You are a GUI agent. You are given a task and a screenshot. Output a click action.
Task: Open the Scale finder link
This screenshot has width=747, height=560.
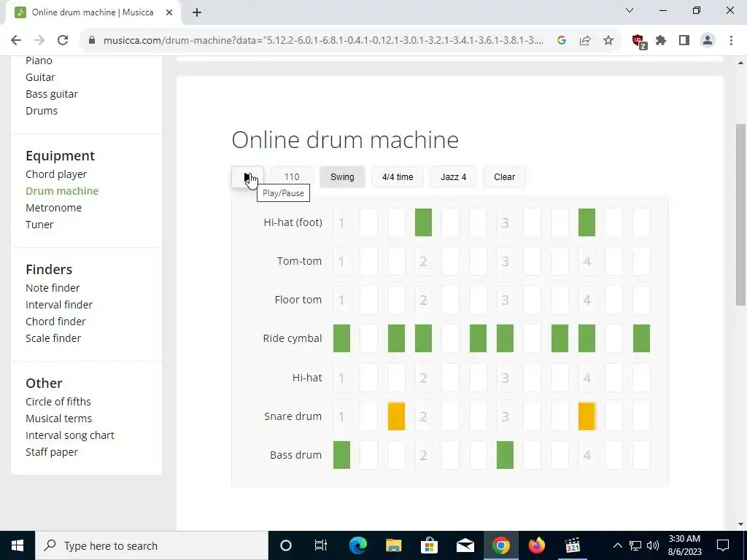pyautogui.click(x=53, y=338)
